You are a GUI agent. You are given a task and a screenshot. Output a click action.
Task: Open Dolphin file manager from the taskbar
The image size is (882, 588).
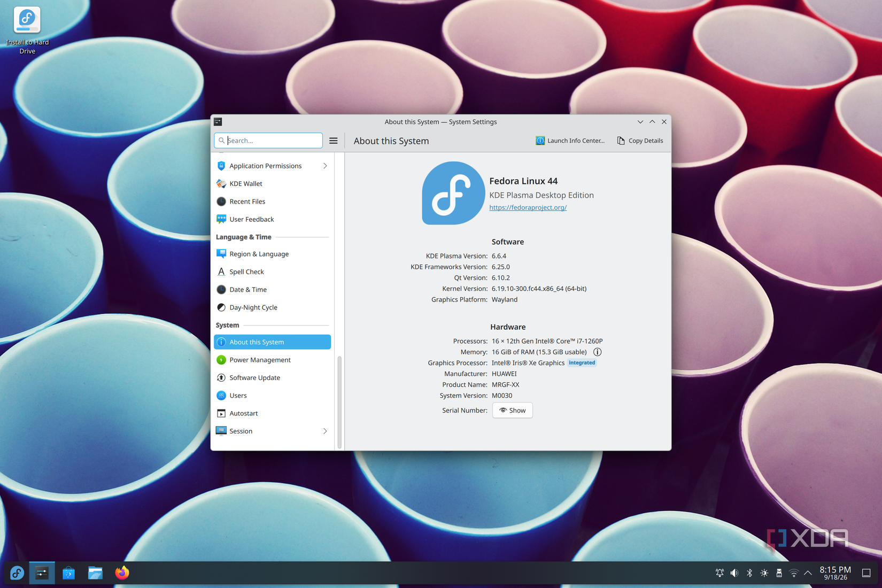(x=95, y=573)
